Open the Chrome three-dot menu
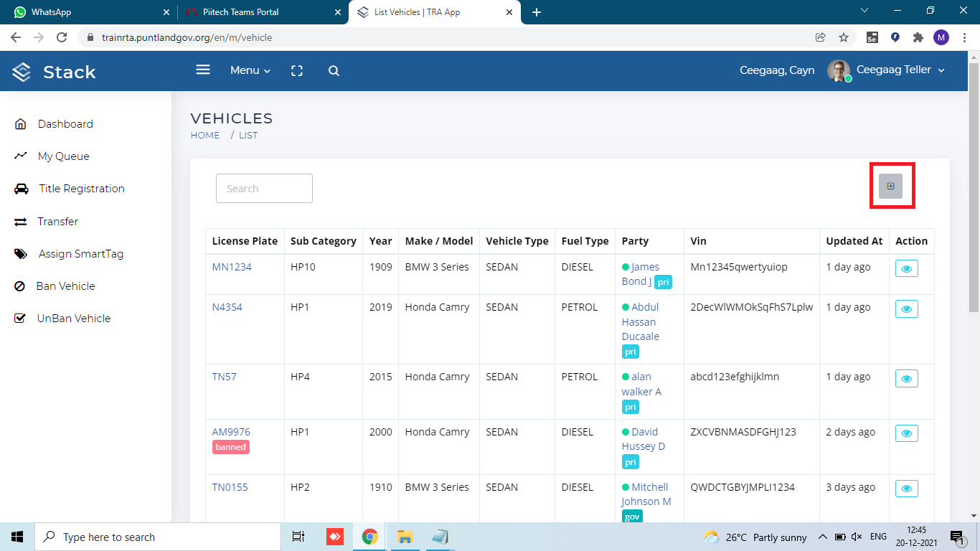The width and height of the screenshot is (980, 551). coord(963,37)
